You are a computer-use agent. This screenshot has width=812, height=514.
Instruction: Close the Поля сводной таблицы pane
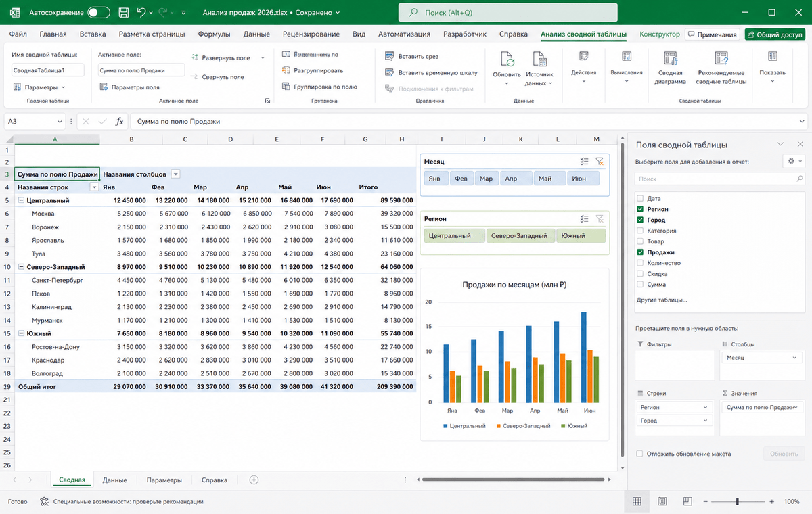(800, 145)
